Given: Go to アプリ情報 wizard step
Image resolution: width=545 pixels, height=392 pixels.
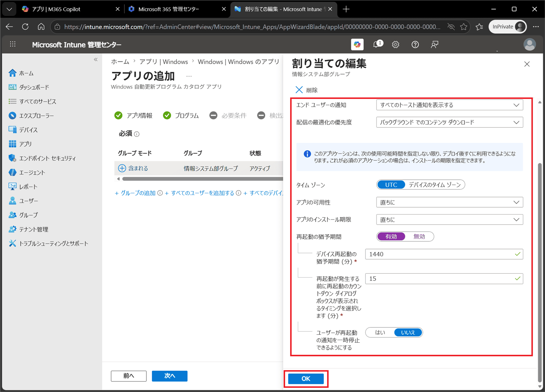Looking at the screenshot, I should tap(133, 115).
